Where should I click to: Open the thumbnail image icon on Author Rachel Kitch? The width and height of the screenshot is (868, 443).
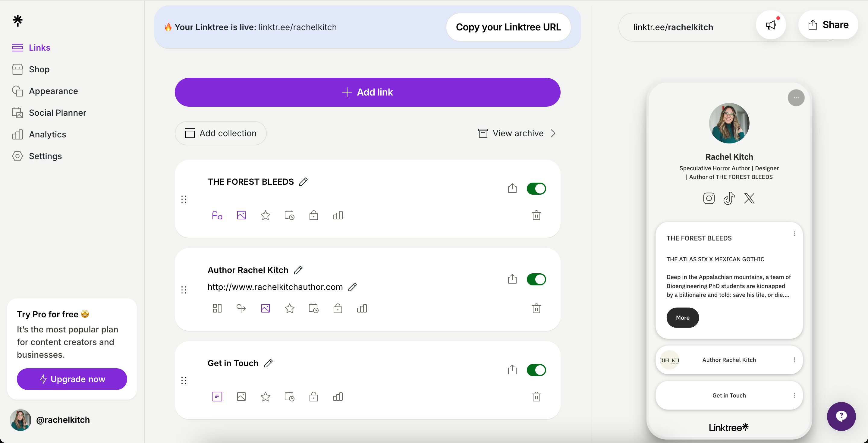[x=266, y=308]
